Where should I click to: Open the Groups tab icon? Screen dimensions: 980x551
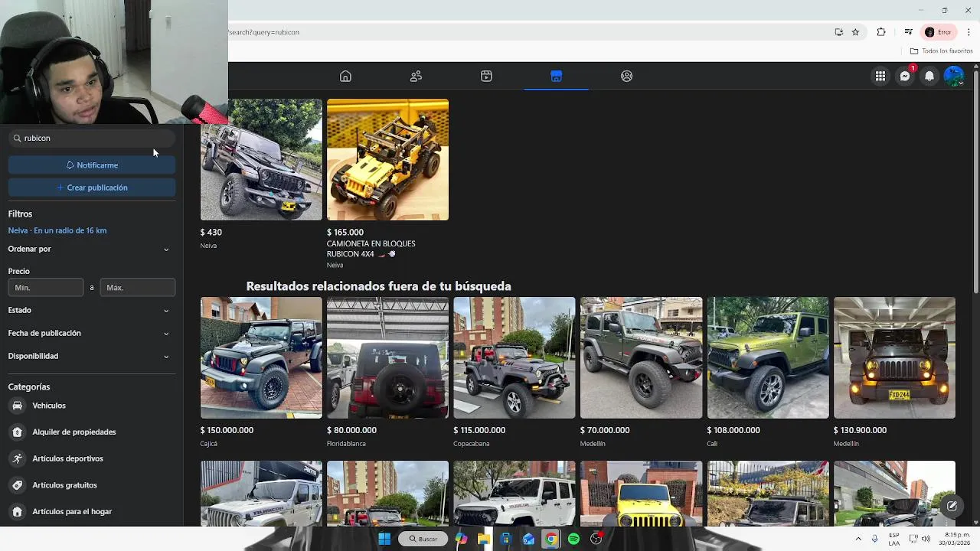coord(626,76)
